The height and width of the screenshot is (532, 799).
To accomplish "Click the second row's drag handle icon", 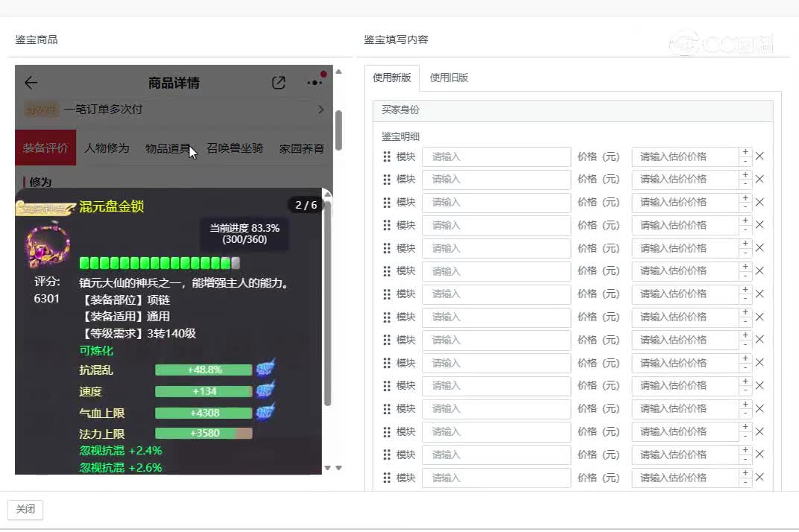I will pos(387,180).
